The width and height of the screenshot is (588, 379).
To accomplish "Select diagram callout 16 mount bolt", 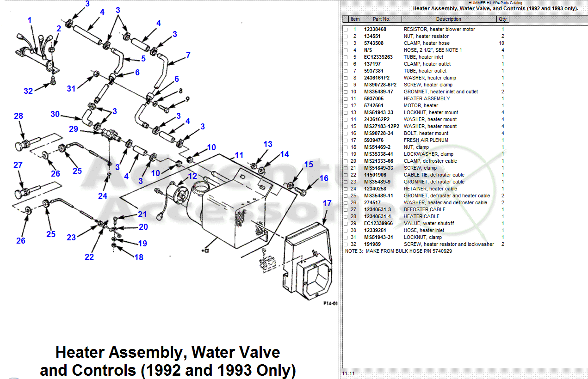I will pyautogui.click(x=324, y=178).
